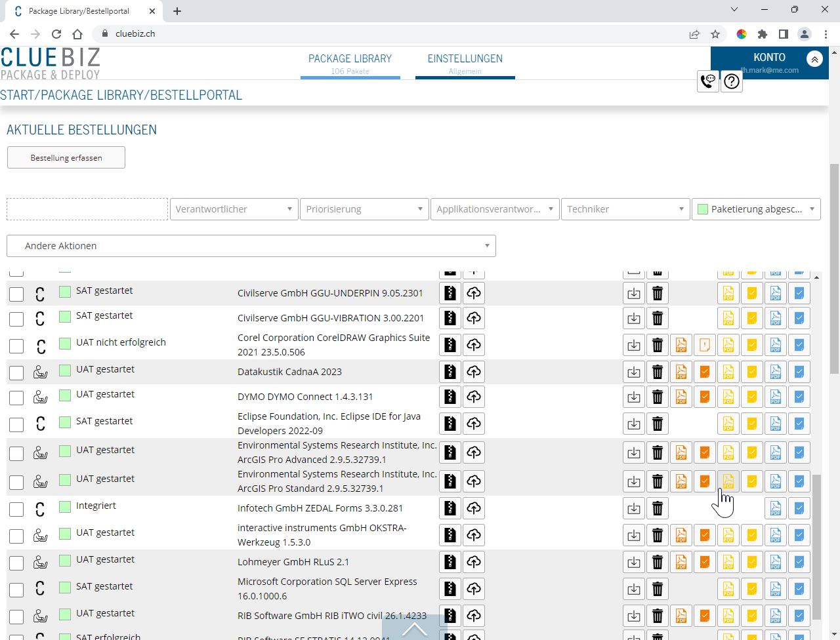840x640 pixels.
Task: Click blue check icon for DYMO Connect row
Action: 799,397
